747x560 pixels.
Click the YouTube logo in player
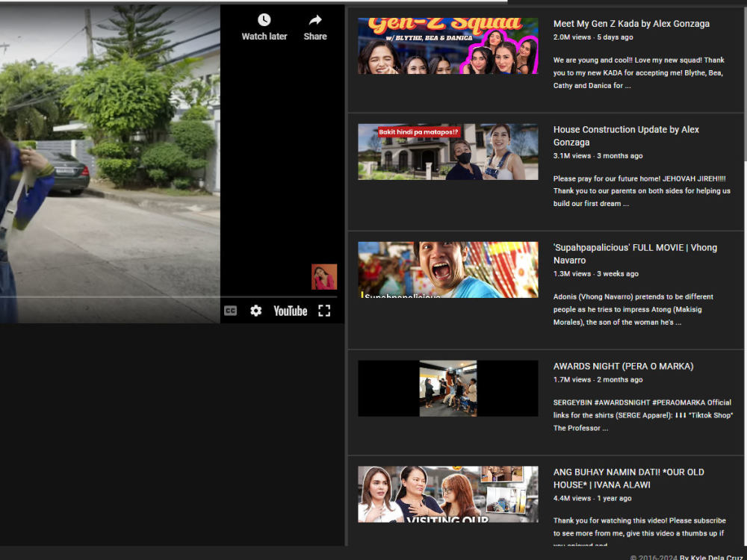click(x=290, y=311)
